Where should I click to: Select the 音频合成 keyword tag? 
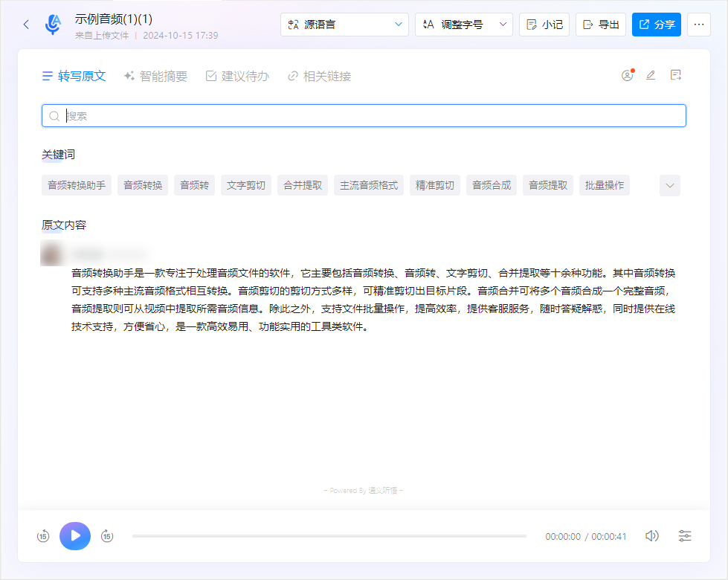[x=492, y=185]
